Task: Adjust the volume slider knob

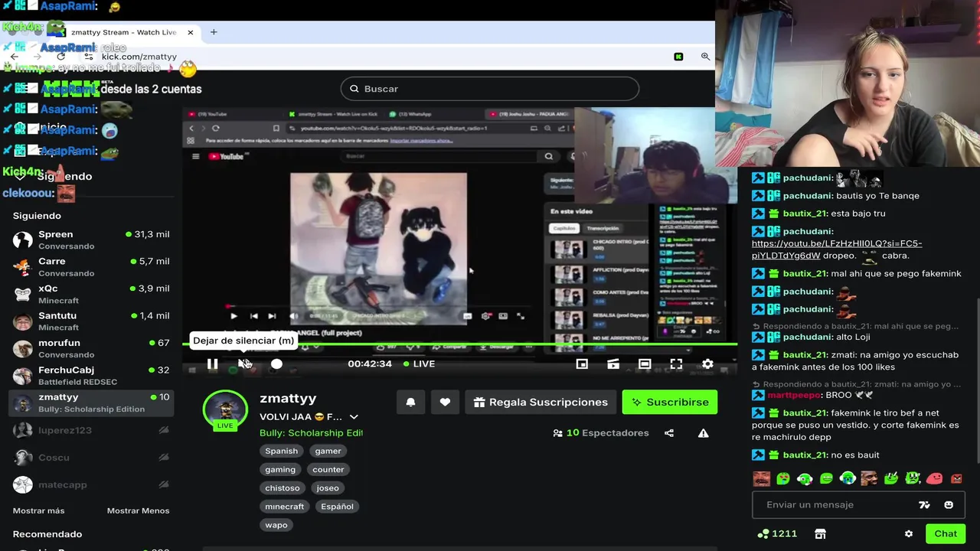Action: pyautogui.click(x=276, y=364)
